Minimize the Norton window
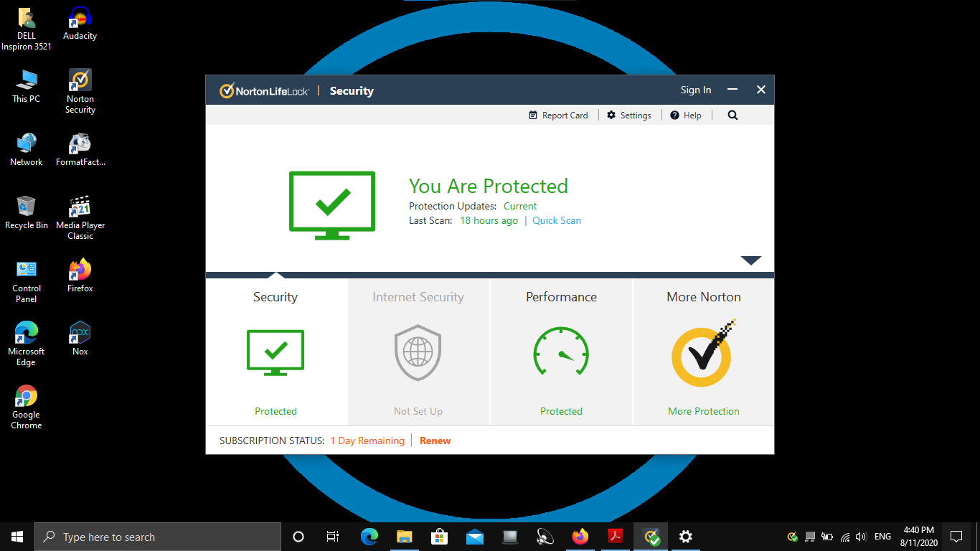Image resolution: width=980 pixels, height=551 pixels. tap(732, 90)
